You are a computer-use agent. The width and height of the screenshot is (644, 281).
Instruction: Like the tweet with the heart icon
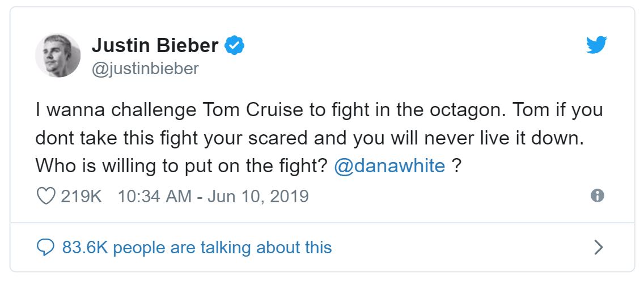point(45,196)
